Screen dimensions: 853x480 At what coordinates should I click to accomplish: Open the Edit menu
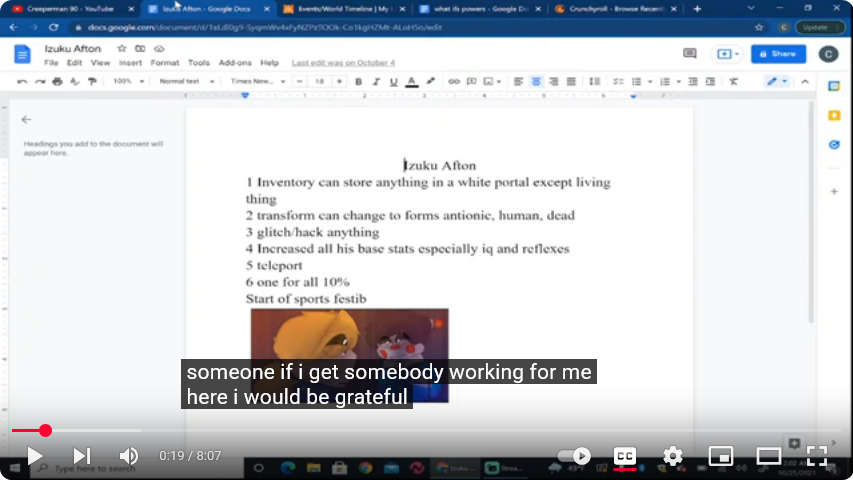point(75,63)
